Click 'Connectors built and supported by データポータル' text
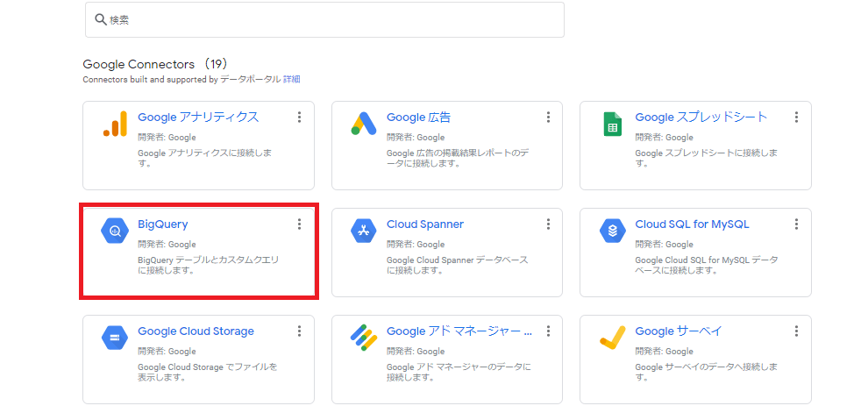This screenshot has width=868, height=413. 181,79
